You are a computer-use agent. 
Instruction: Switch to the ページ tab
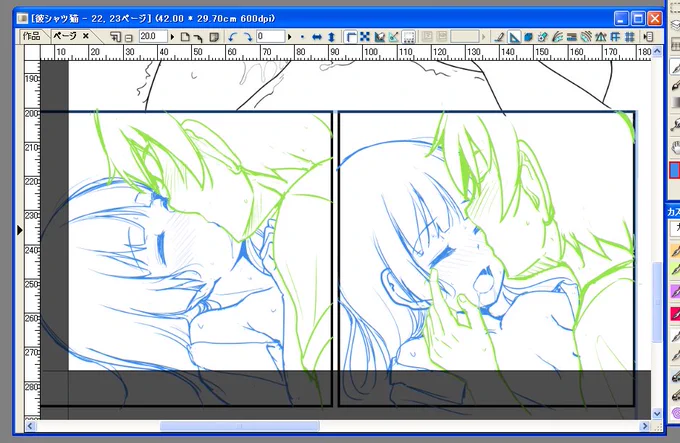65,36
